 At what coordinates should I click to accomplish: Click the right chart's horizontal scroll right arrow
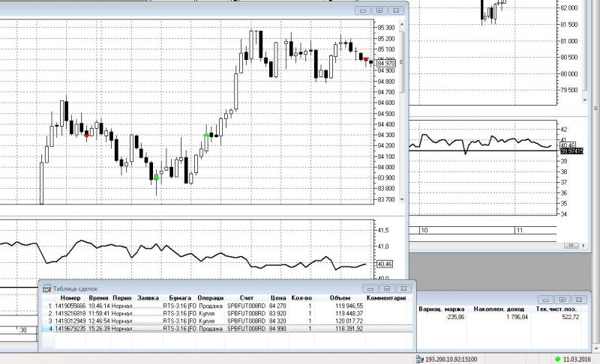coord(583,246)
